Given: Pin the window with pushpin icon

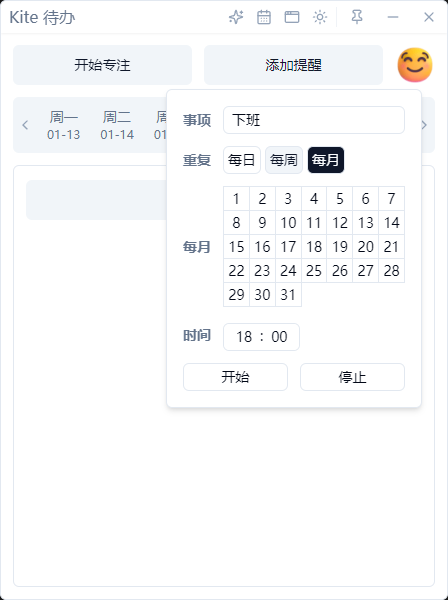Looking at the screenshot, I should 357,17.
